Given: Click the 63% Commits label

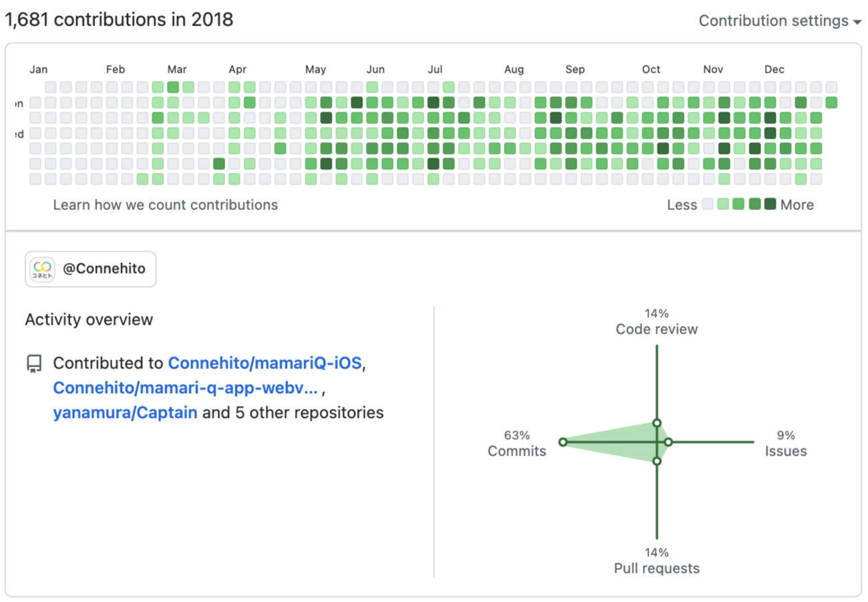Looking at the screenshot, I should pyautogui.click(x=516, y=444).
